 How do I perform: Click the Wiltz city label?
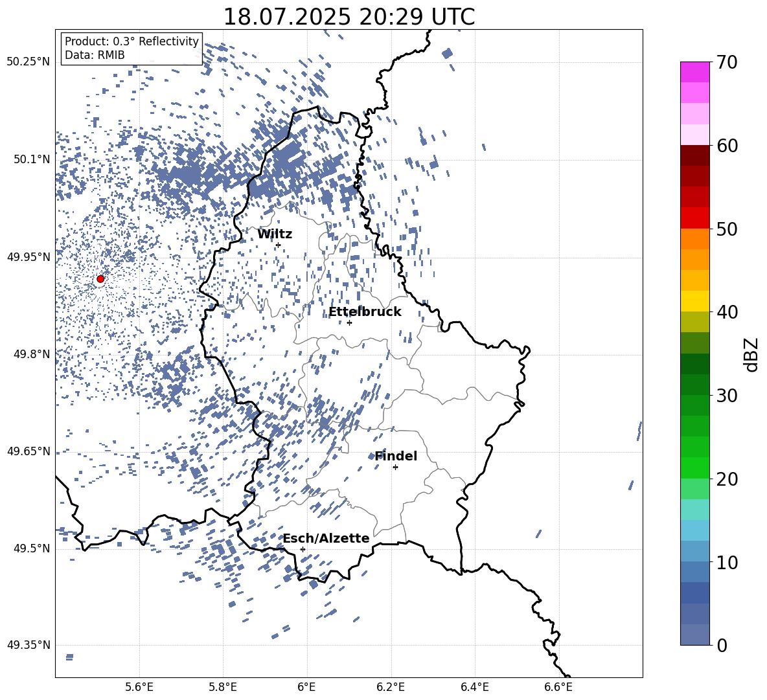(x=275, y=234)
